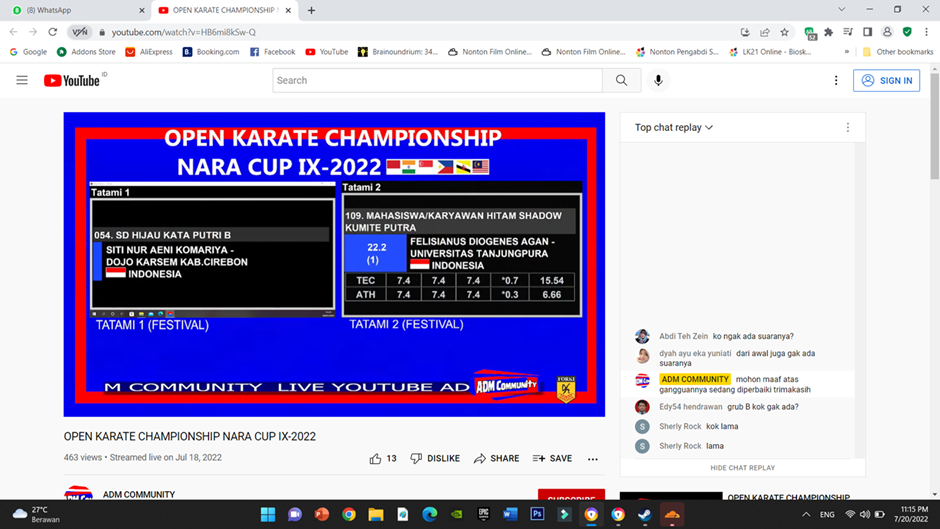This screenshot has height=529, width=940.
Task: Open the YouTube hamburger guide menu
Action: [22, 81]
